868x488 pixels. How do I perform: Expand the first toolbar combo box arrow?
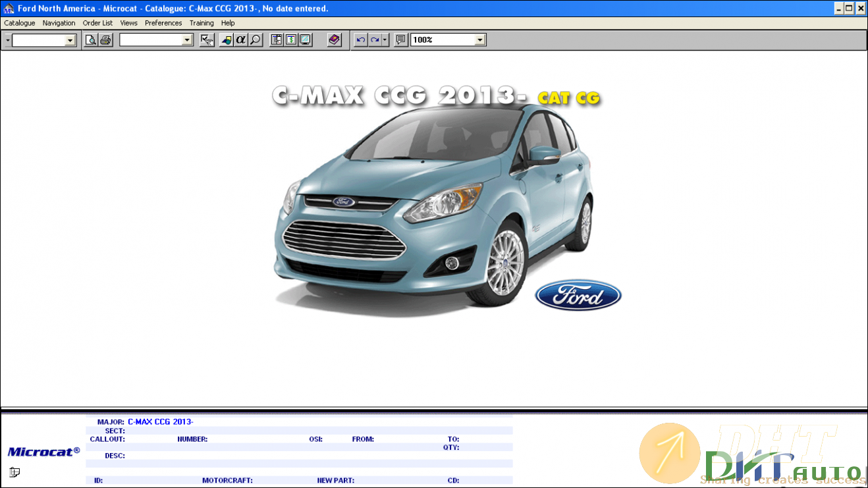pyautogui.click(x=70, y=40)
